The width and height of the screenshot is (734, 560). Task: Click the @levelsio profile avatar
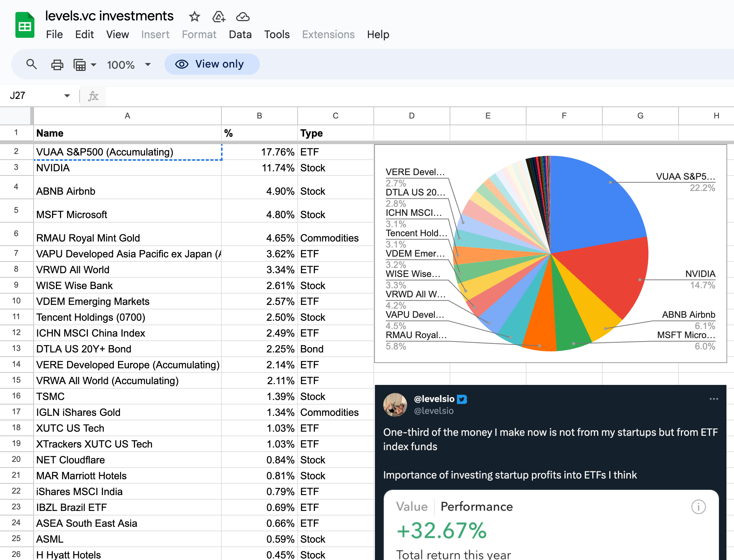pyautogui.click(x=395, y=405)
